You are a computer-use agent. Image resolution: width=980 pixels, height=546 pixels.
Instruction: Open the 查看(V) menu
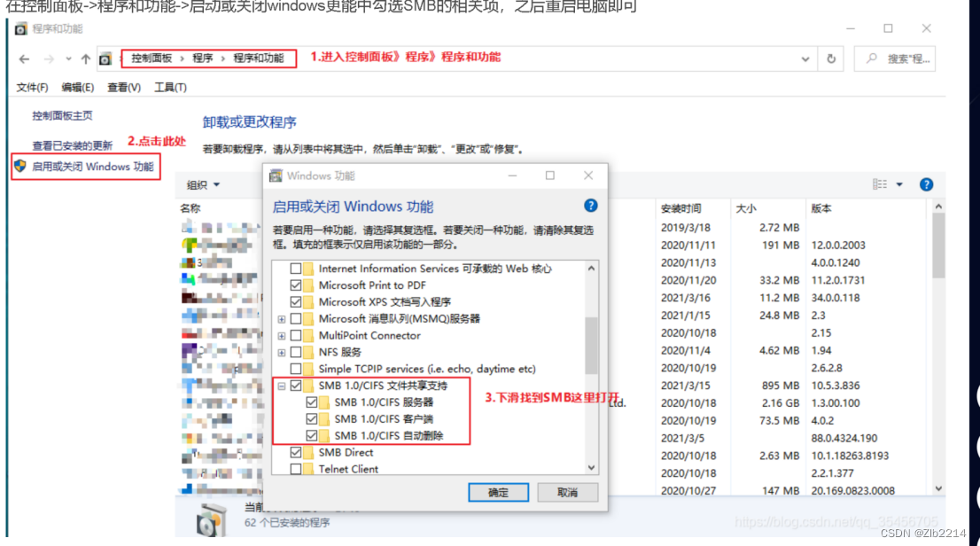coord(124,87)
